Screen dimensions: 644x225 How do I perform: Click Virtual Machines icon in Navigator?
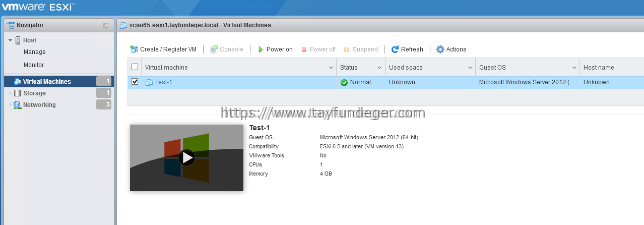tap(18, 82)
